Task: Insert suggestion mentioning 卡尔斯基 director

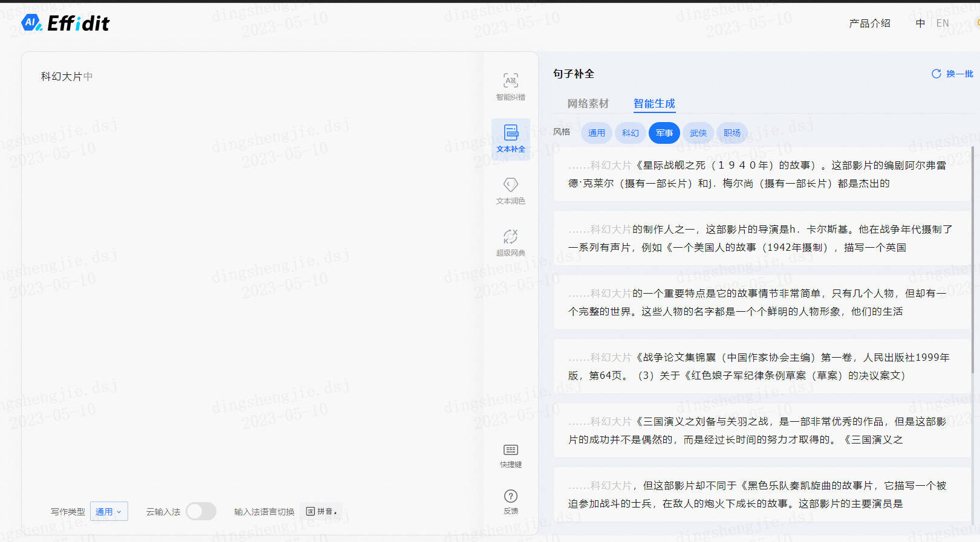Action: point(762,238)
